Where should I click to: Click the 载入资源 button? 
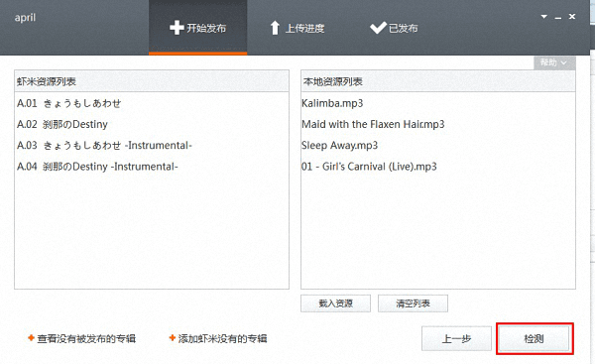(x=335, y=303)
